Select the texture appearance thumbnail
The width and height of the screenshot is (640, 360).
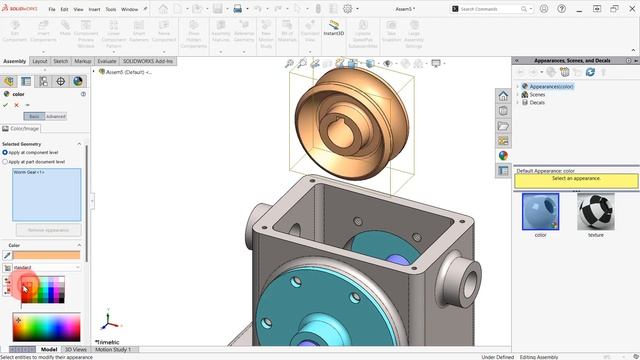click(596, 212)
